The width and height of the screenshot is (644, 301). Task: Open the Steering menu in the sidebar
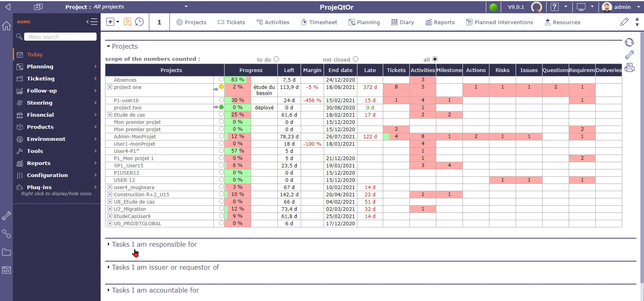pos(57,103)
